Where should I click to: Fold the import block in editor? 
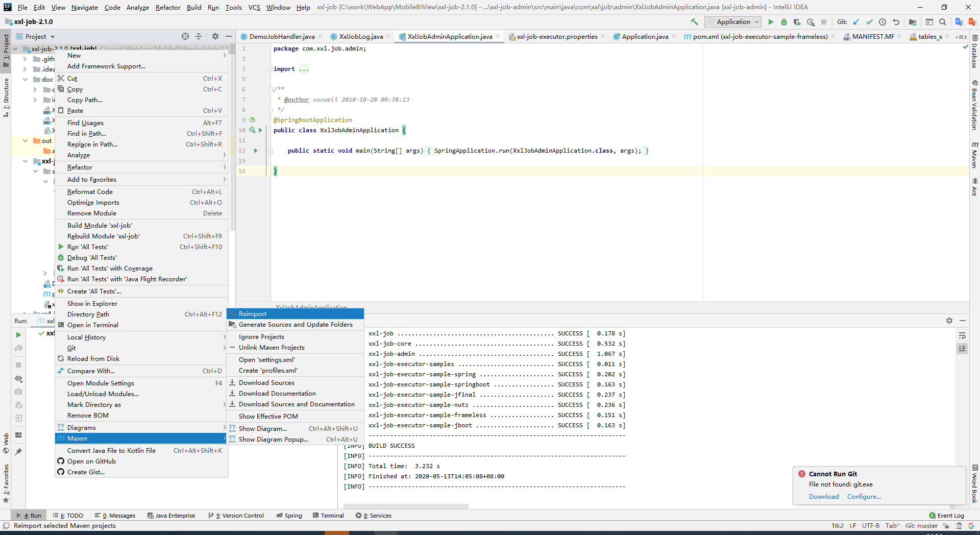coord(270,69)
